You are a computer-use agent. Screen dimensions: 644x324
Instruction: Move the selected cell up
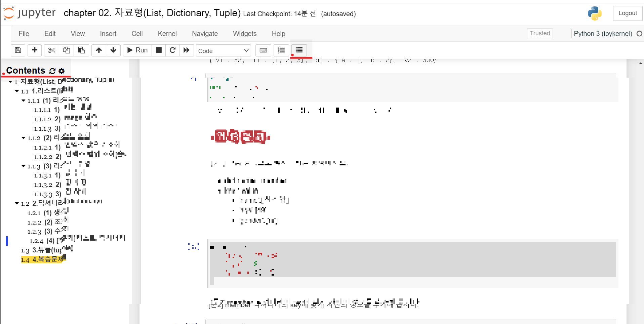98,50
